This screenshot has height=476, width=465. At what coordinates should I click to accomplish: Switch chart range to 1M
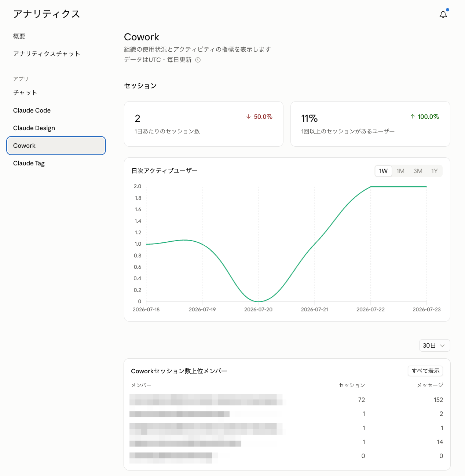click(400, 171)
